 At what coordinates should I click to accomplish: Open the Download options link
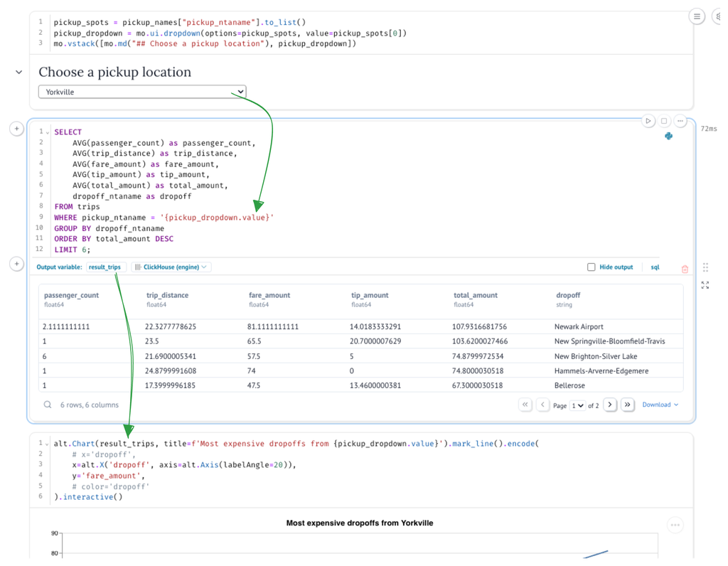click(x=658, y=404)
